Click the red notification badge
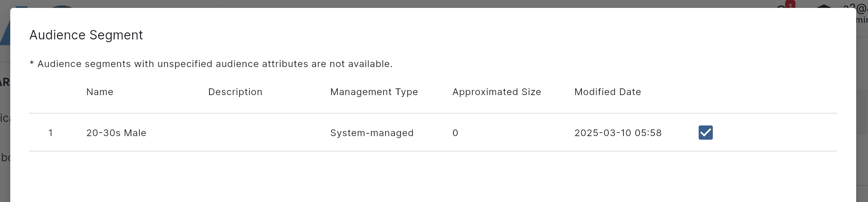The width and height of the screenshot is (868, 202). point(790,5)
